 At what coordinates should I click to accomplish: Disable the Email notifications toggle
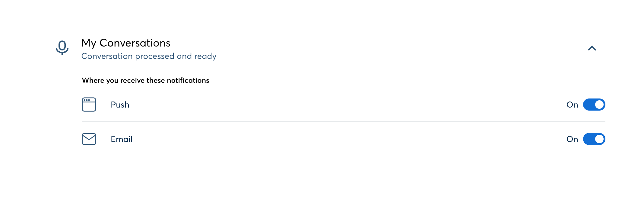[x=594, y=139]
